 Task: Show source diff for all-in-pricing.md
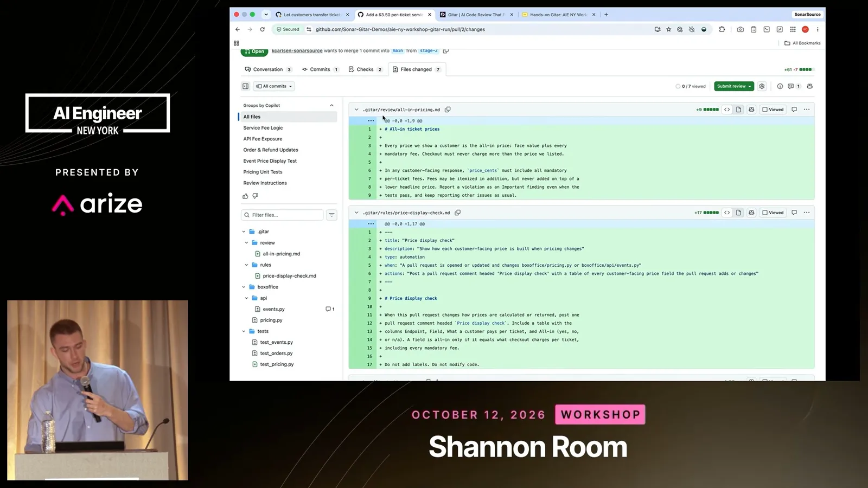pyautogui.click(x=727, y=110)
